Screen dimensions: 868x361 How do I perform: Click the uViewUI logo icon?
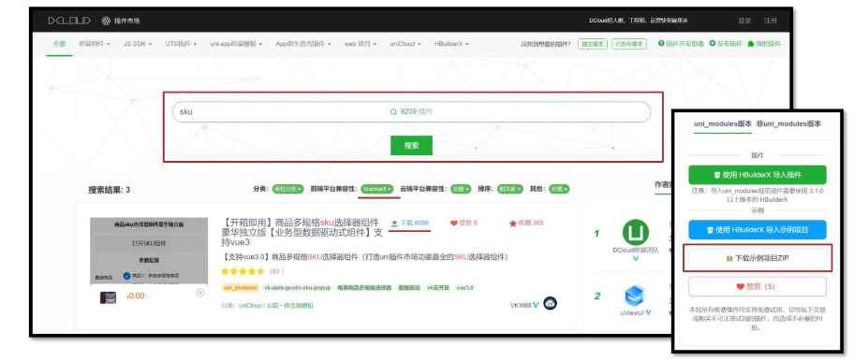pos(636,296)
